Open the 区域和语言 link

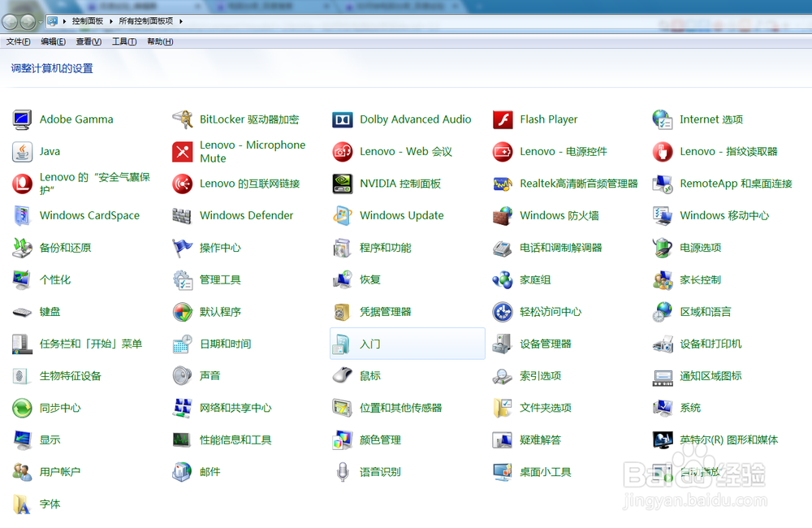point(706,312)
